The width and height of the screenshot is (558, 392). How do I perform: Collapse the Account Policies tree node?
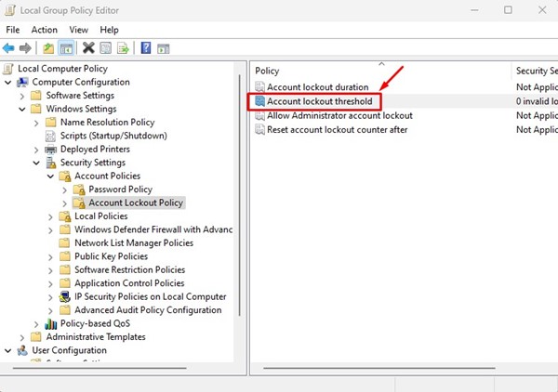[x=51, y=176]
